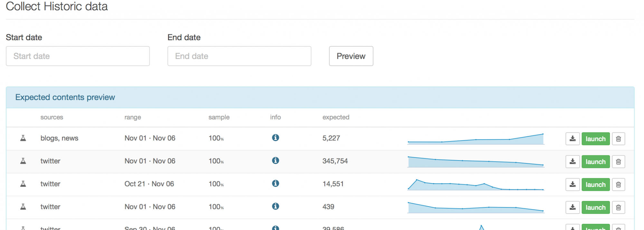644x230 pixels.
Task: Focus the End date input field
Action: click(239, 56)
